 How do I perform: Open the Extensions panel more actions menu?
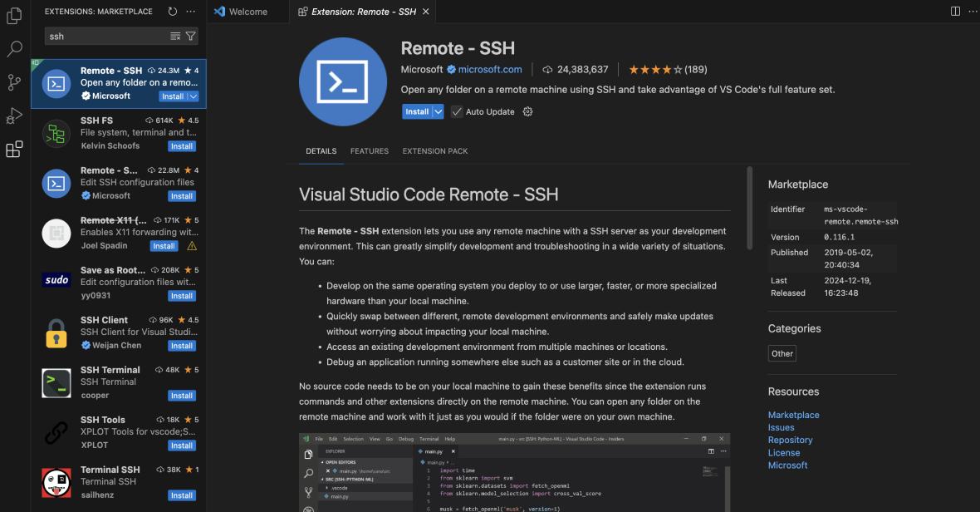click(x=191, y=12)
